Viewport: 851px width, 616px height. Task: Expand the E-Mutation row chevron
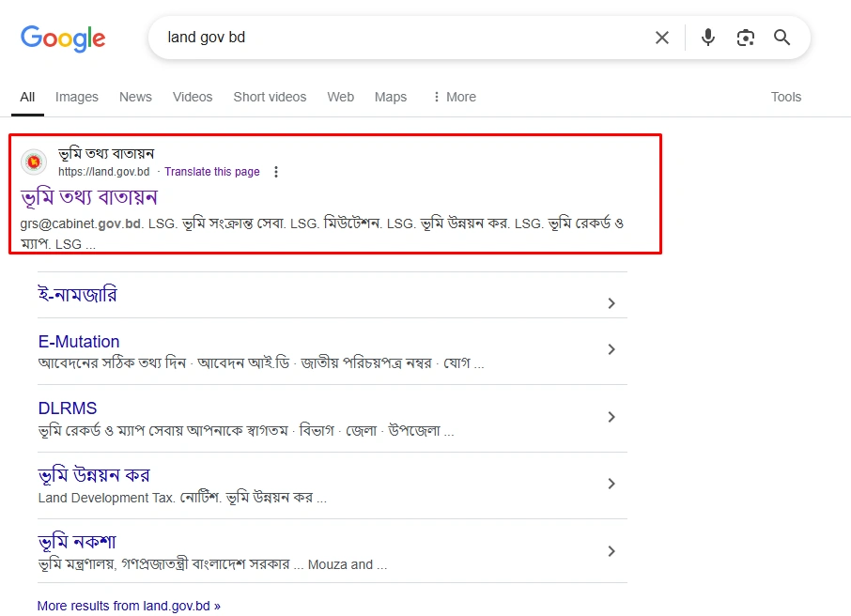pos(611,349)
